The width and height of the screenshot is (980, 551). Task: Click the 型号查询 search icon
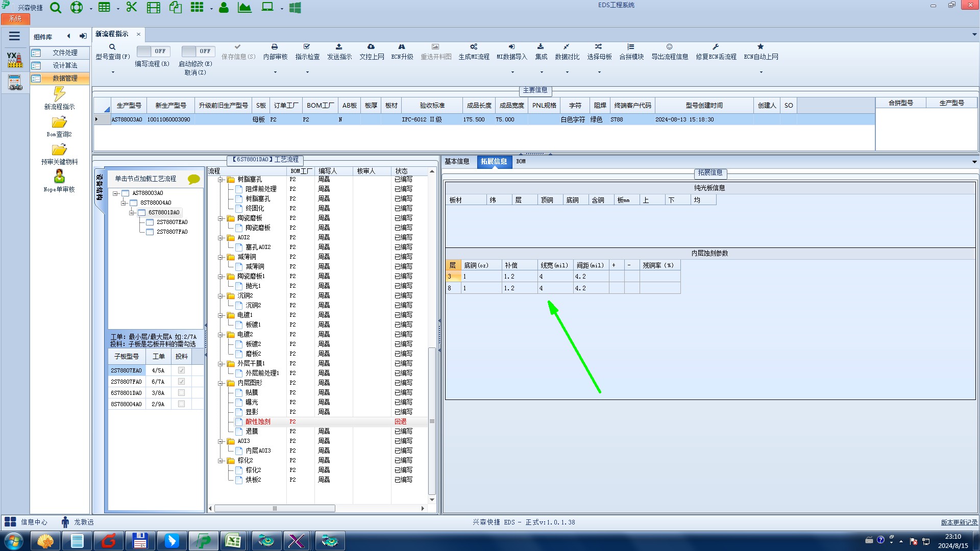coord(112,47)
